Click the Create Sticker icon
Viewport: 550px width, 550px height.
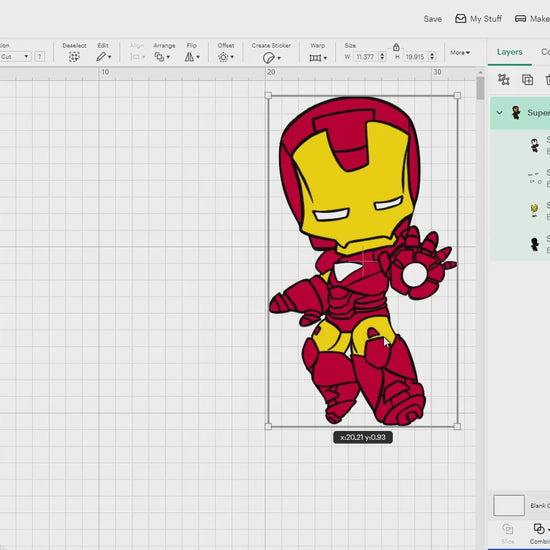pos(269,58)
